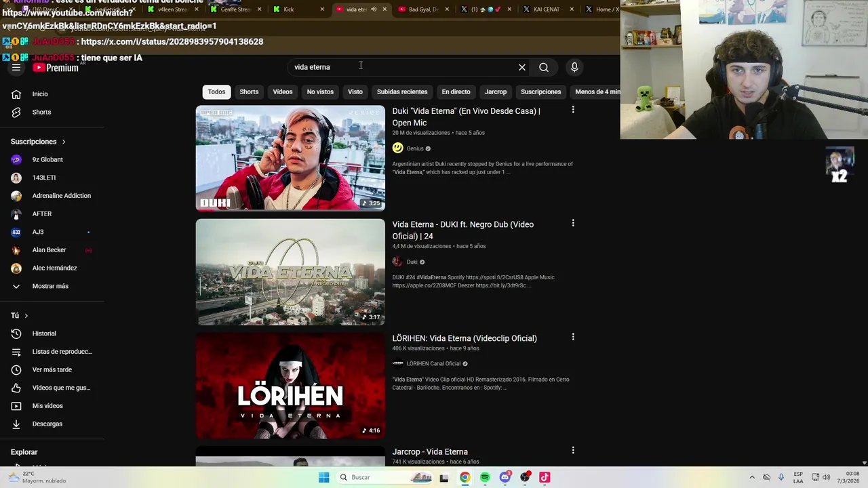868x488 pixels.
Task: Select the Vídeos filter chip
Action: (x=283, y=91)
